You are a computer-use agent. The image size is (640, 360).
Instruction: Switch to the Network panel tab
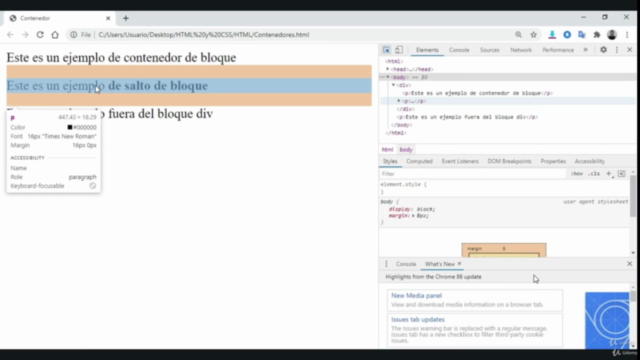521,50
